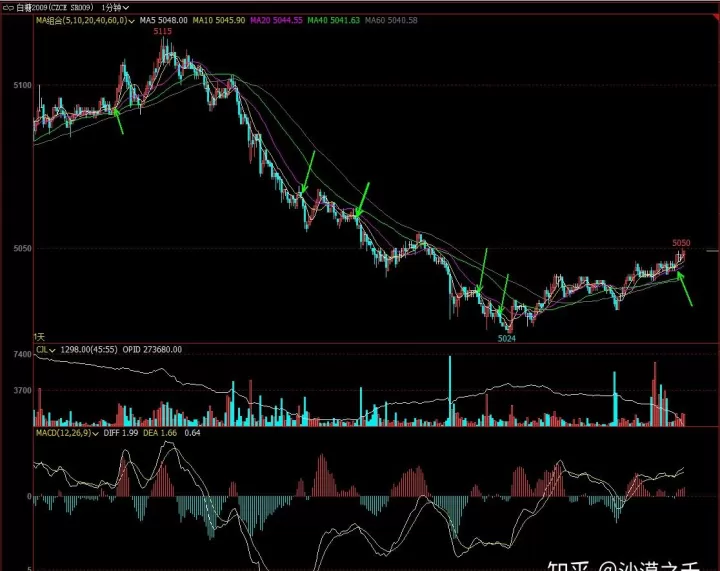
Task: Click the MA5 5048.00 value label
Action: coord(163,20)
